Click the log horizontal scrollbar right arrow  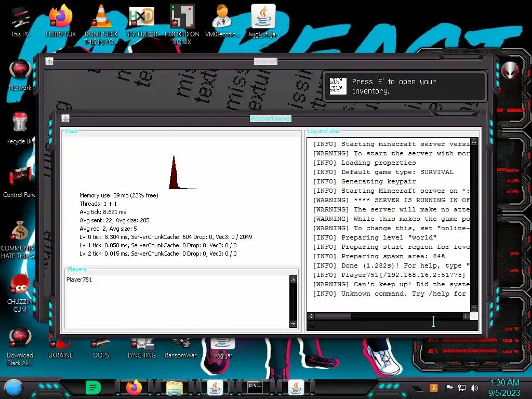coord(466,316)
